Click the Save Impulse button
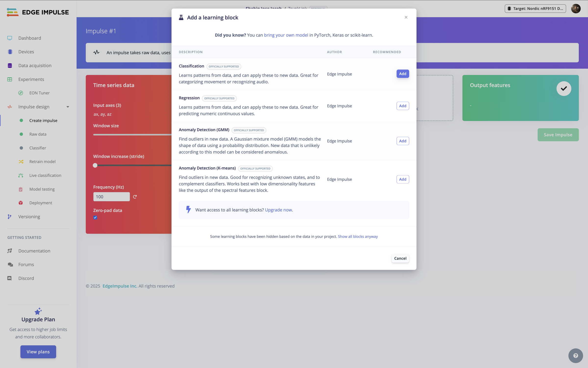This screenshot has width=588, height=368. [x=558, y=135]
